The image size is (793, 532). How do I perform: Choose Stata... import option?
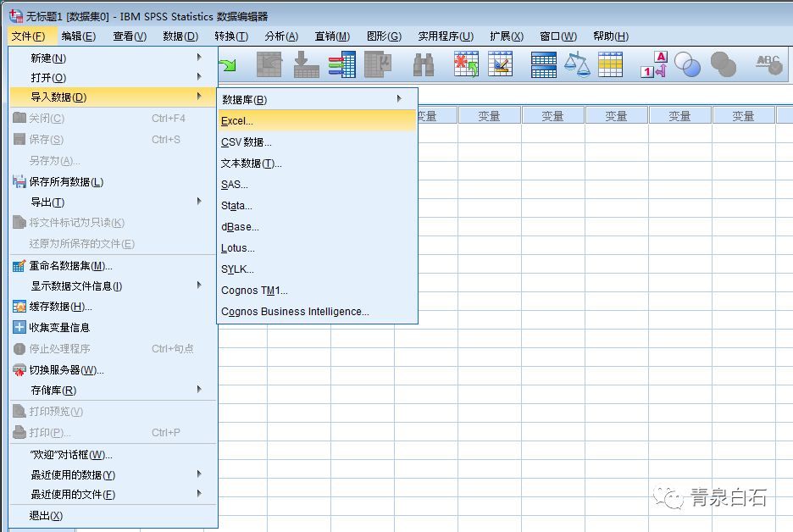[317, 206]
